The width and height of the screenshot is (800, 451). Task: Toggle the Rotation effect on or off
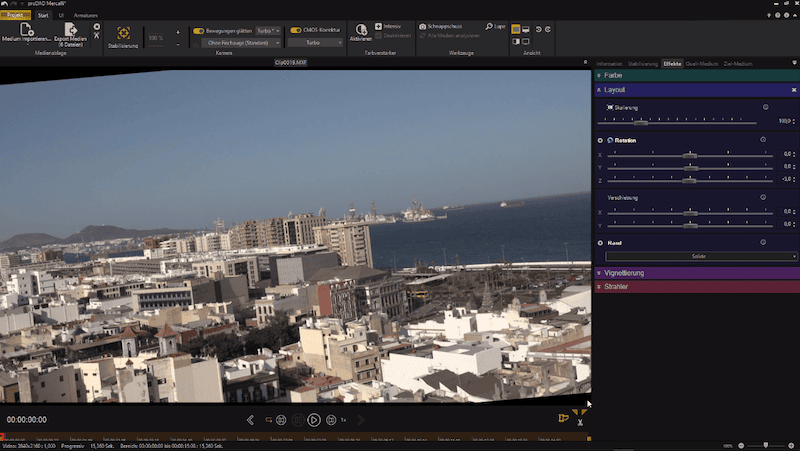pos(600,140)
